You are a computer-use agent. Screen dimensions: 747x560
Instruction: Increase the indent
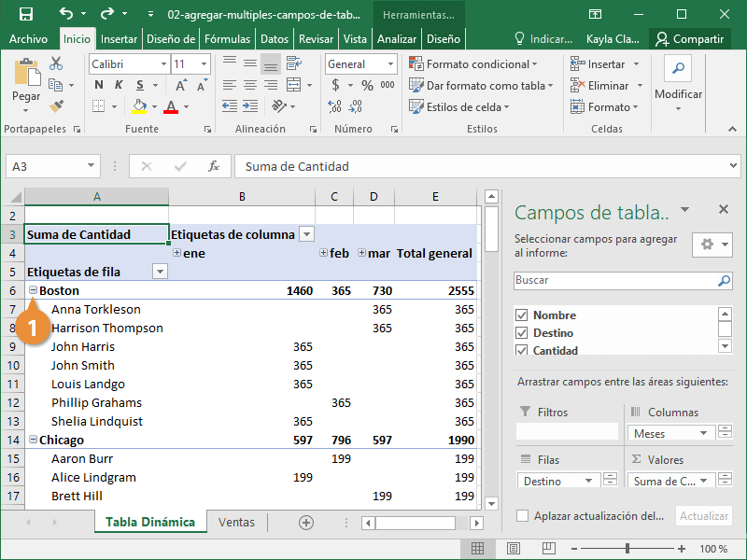click(x=250, y=106)
